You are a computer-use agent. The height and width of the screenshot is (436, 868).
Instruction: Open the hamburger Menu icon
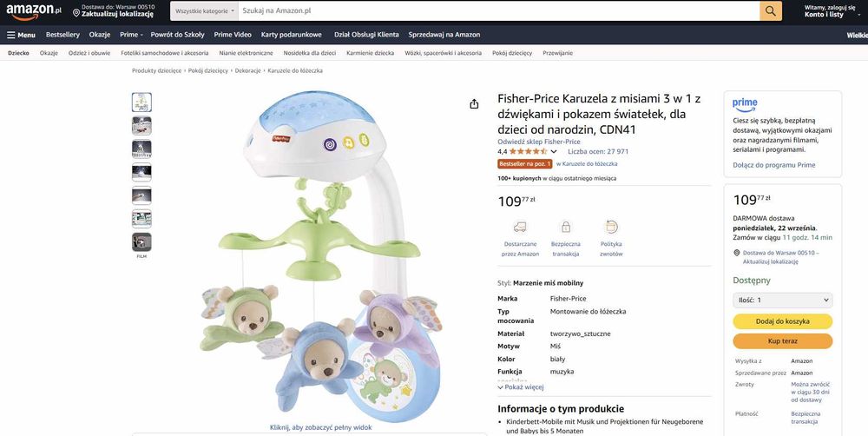pyautogui.click(x=12, y=35)
